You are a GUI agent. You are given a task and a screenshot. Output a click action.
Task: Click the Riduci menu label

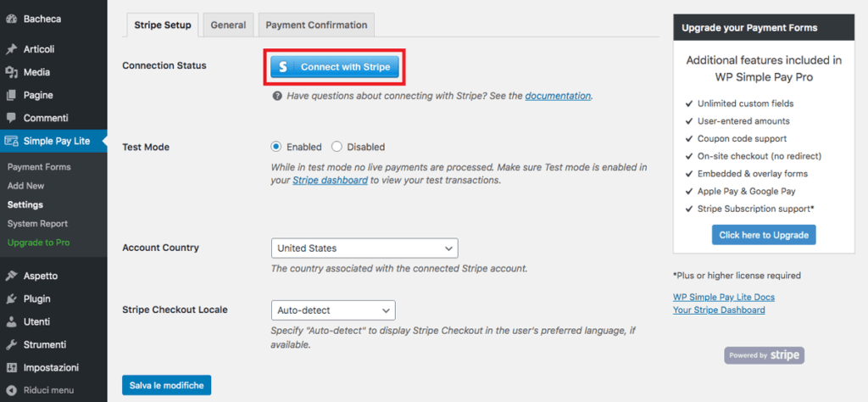48,390
